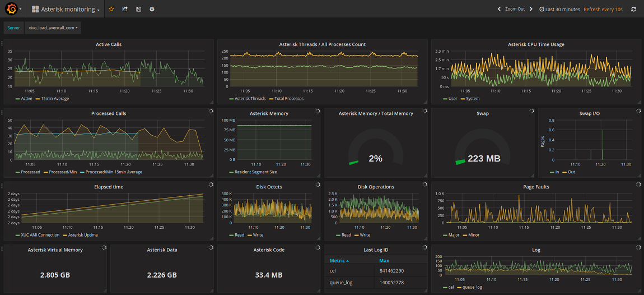Click the Grafana logo icon
This screenshot has height=295, width=644.
point(11,9)
